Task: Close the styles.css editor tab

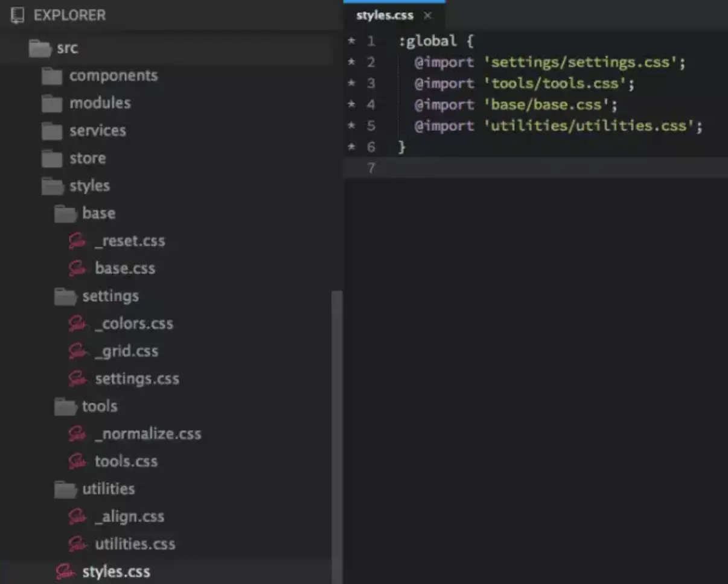Action: (427, 16)
